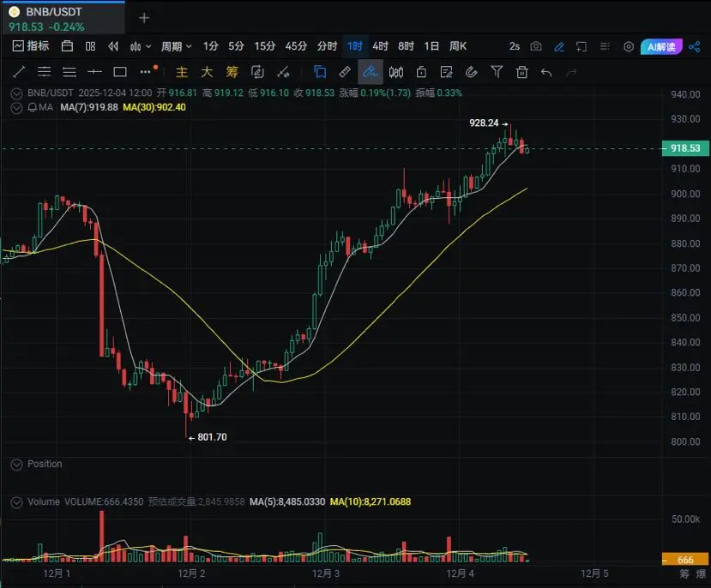Click the 801.70 low price label
The height and width of the screenshot is (588, 711).
tap(212, 437)
